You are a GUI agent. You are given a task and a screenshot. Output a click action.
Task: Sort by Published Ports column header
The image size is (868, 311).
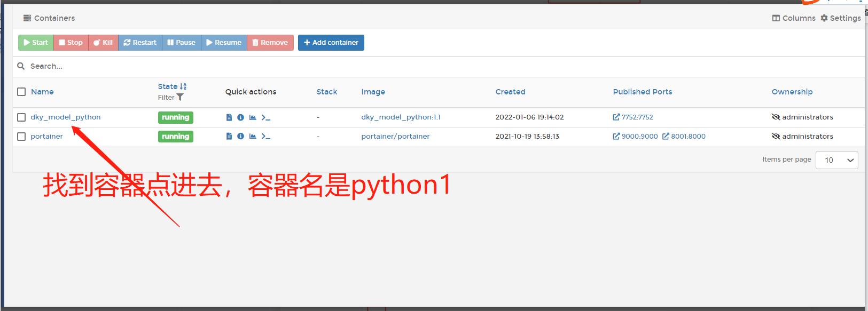click(x=643, y=92)
